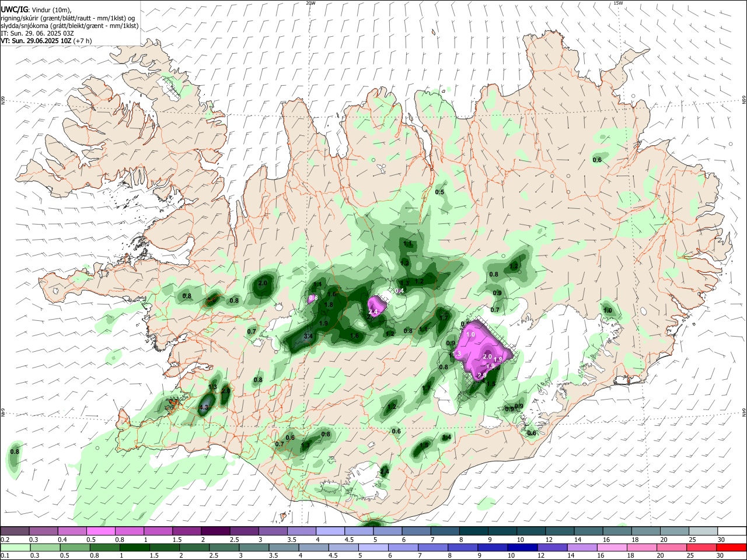Click the medium green 0.5 swatch in bottom legend row
The height and width of the screenshot is (560, 747).
click(74, 548)
